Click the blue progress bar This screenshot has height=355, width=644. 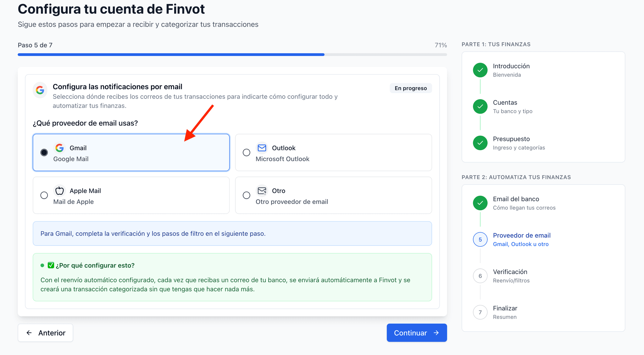pos(171,54)
